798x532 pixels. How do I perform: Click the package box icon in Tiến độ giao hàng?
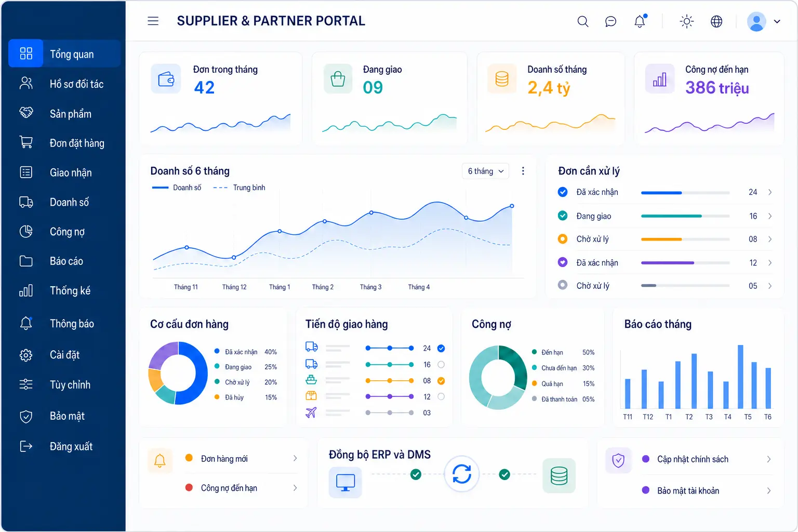pos(311,396)
